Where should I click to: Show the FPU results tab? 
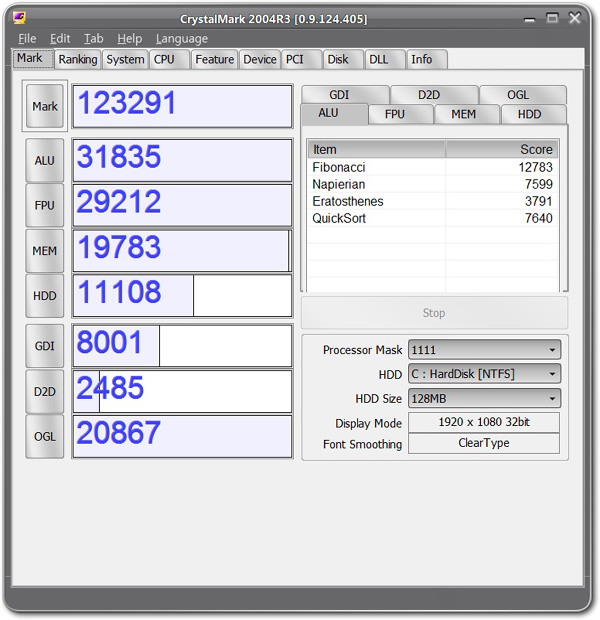point(401,114)
